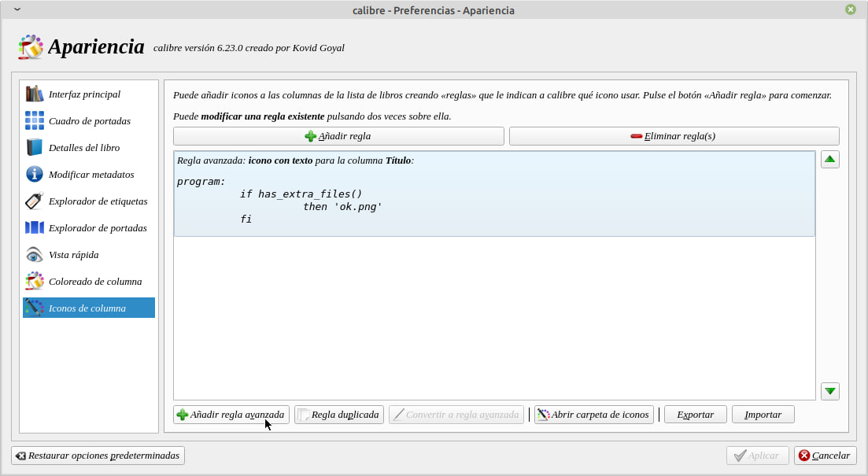The image size is (868, 476).
Task: Select the Coloreado de columna paint icon
Action: pyautogui.click(x=35, y=281)
